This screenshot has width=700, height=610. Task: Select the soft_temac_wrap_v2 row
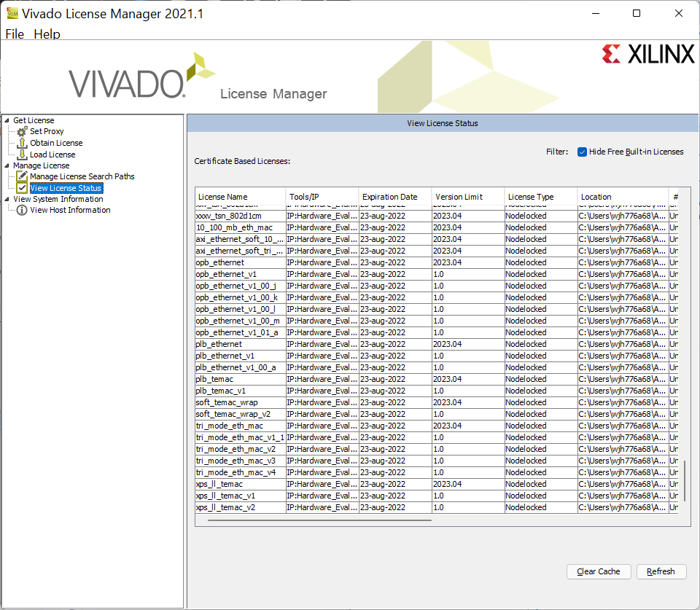coord(437,414)
